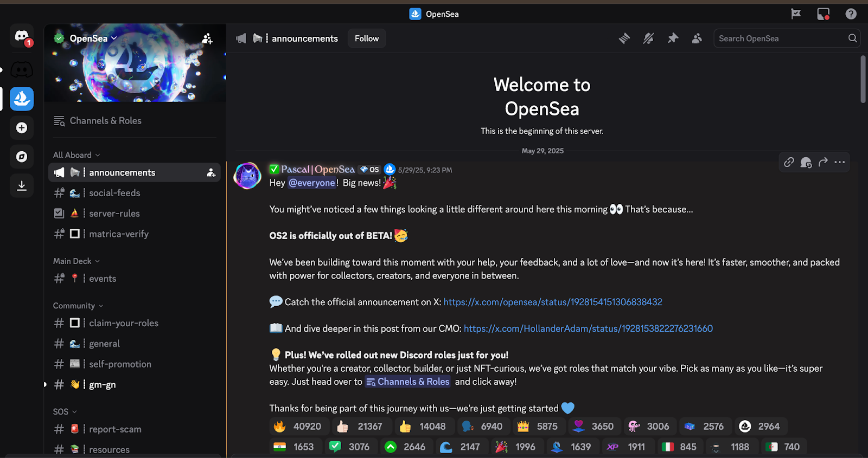Screen dimensions: 868x458
Task: Open the OpenSea server name dropdown
Action: pos(93,38)
